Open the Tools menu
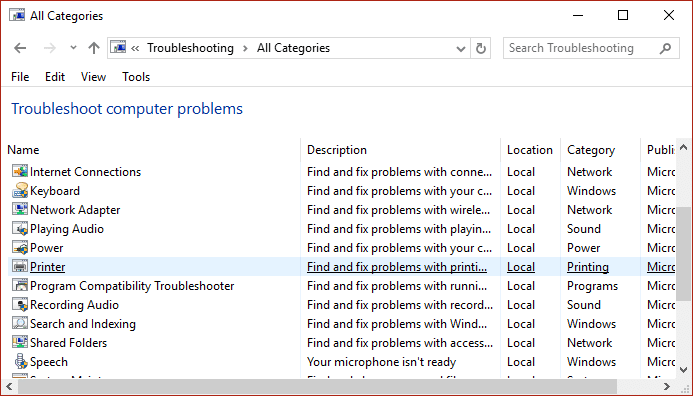This screenshot has height=396, width=693. (136, 77)
